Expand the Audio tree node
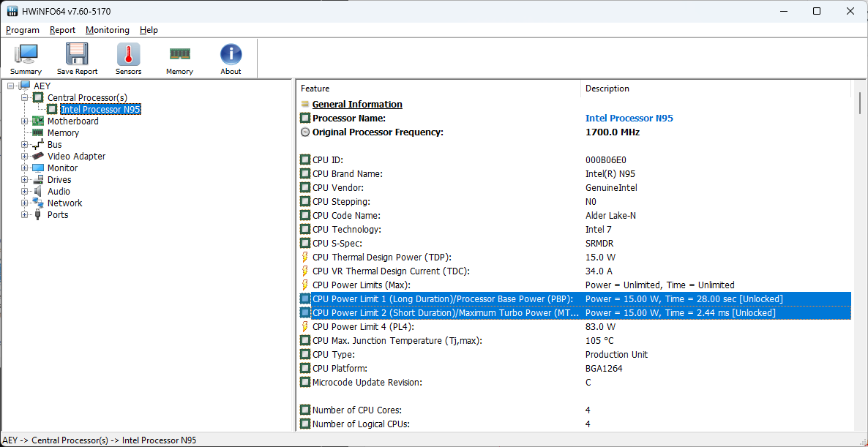This screenshot has width=868, height=447. coord(24,192)
